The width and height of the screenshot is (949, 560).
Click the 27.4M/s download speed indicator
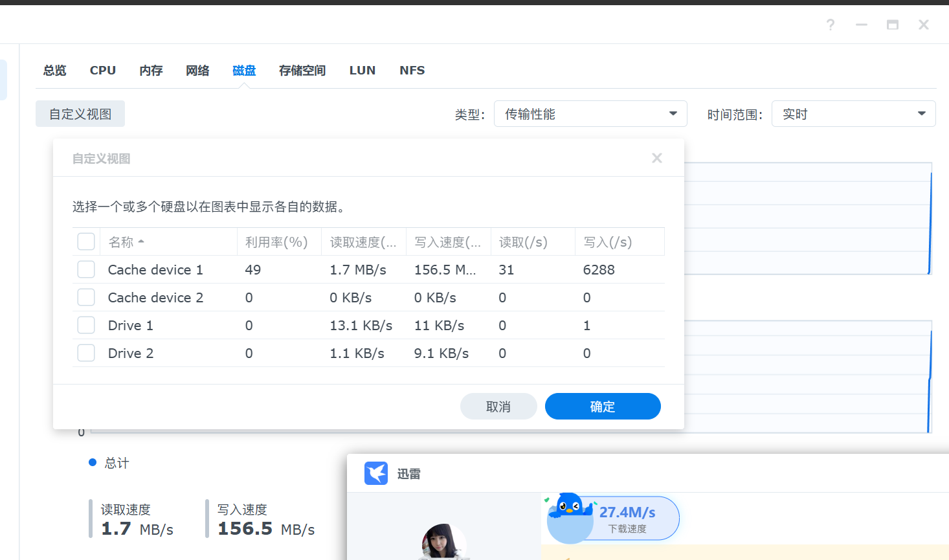click(x=625, y=512)
